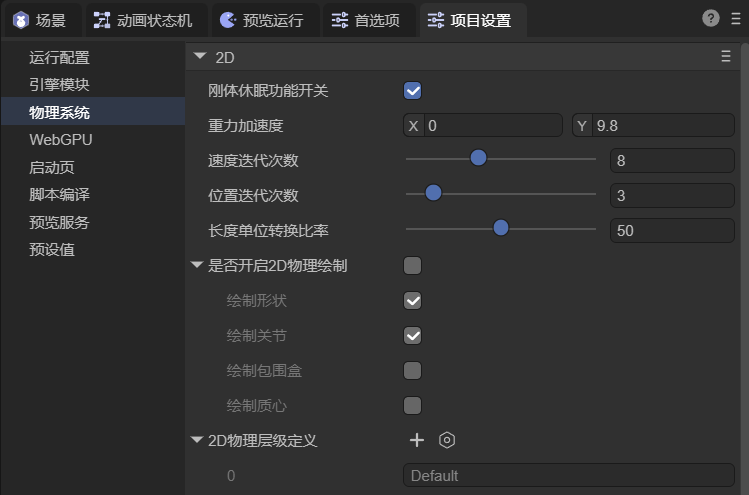Collapse the 是否开启2D物理绘制 group
Screen dimensions: 749x495
[x=196, y=266]
